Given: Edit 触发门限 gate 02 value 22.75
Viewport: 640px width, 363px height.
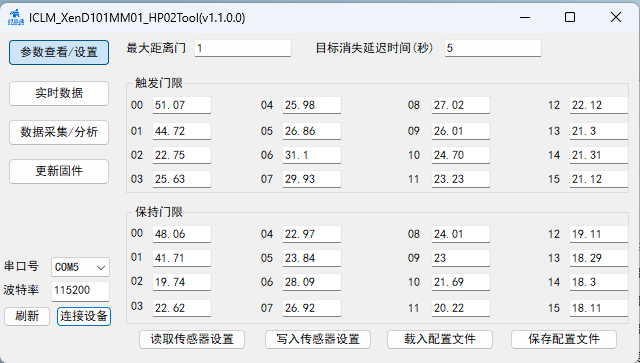Looking at the screenshot, I should (182, 155).
